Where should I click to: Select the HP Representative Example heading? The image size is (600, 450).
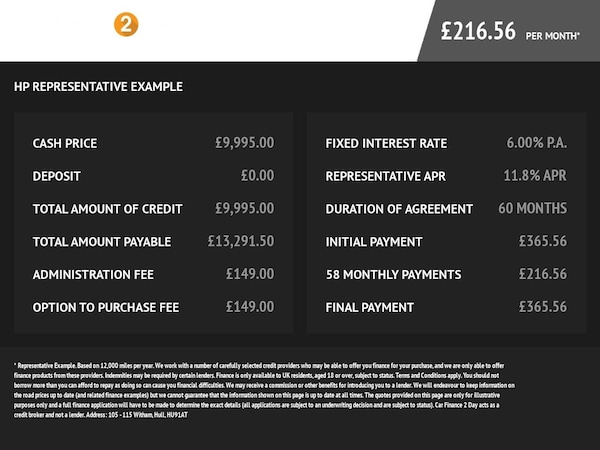coord(98,87)
